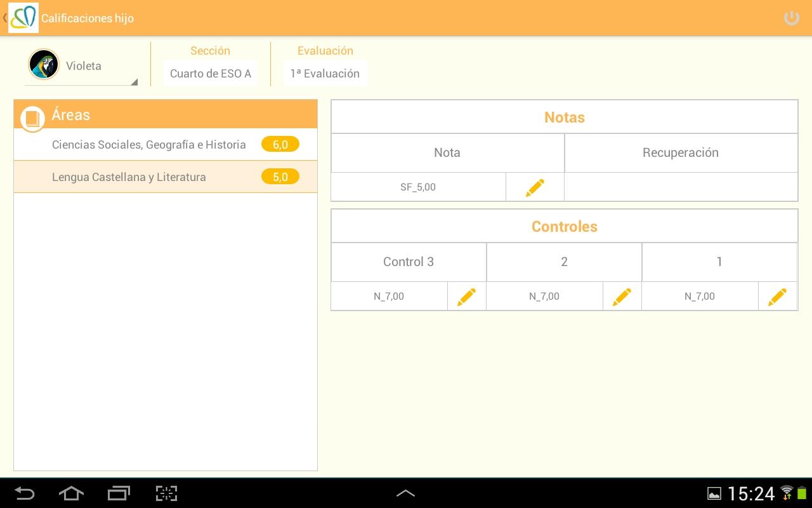Image resolution: width=812 pixels, height=508 pixels.
Task: Tap the battery status icon
Action: tap(802, 493)
